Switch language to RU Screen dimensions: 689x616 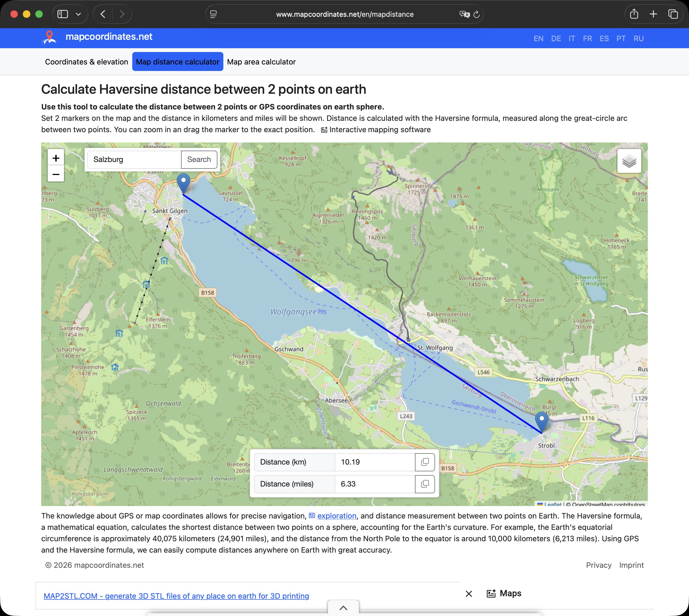click(x=639, y=38)
